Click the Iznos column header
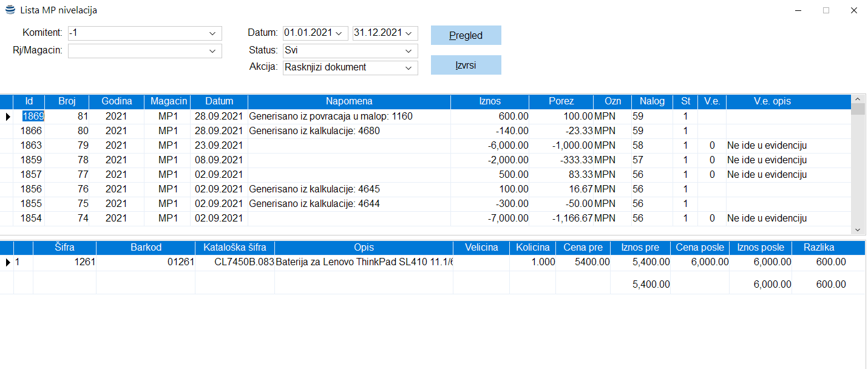The height and width of the screenshot is (369, 868). tap(489, 101)
